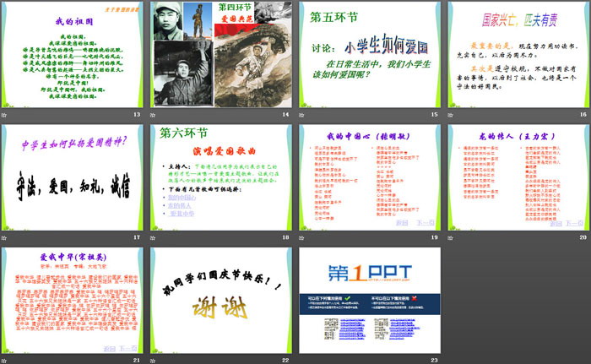Click animation star icon under slide 17
The width and height of the screenshot is (591, 364).
(x=3, y=237)
